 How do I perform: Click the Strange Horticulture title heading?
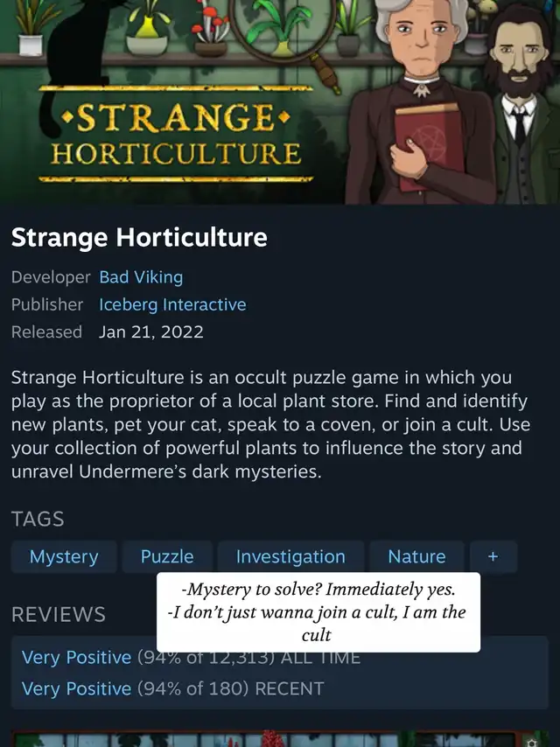(139, 237)
